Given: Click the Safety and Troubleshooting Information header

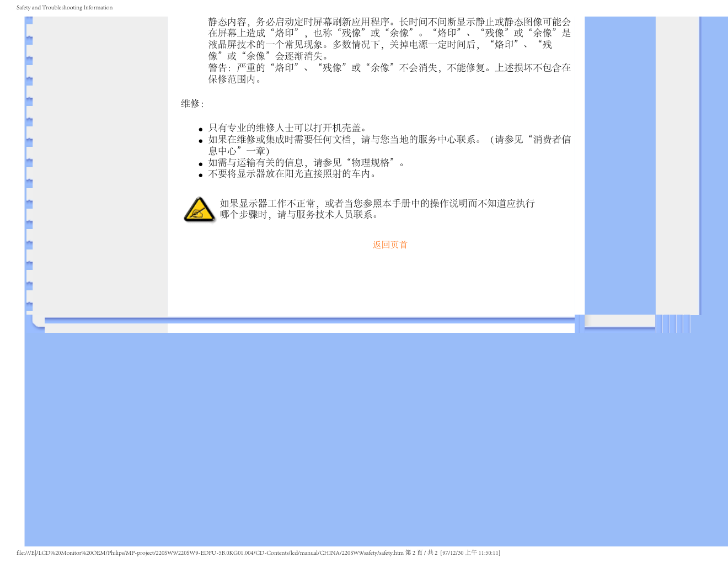Looking at the screenshot, I should coord(65,8).
